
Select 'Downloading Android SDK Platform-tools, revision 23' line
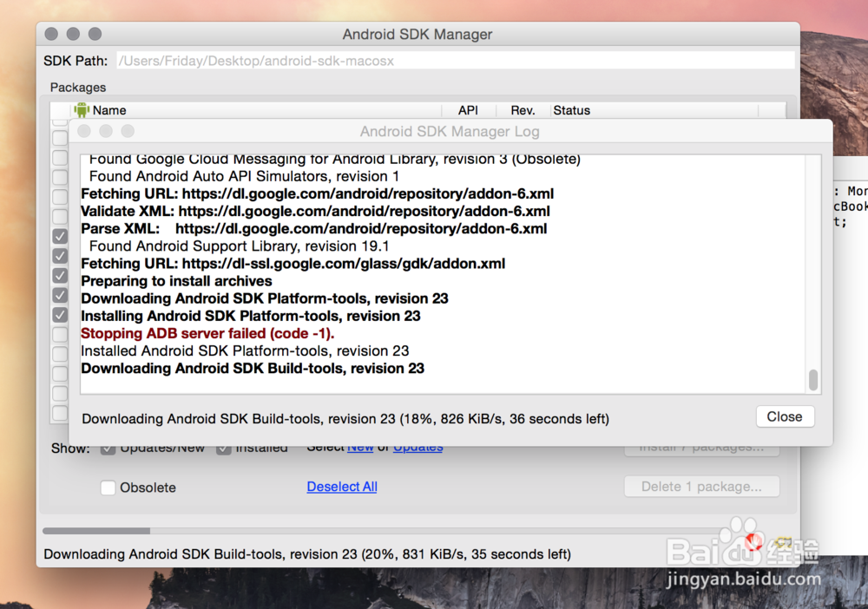pos(265,298)
